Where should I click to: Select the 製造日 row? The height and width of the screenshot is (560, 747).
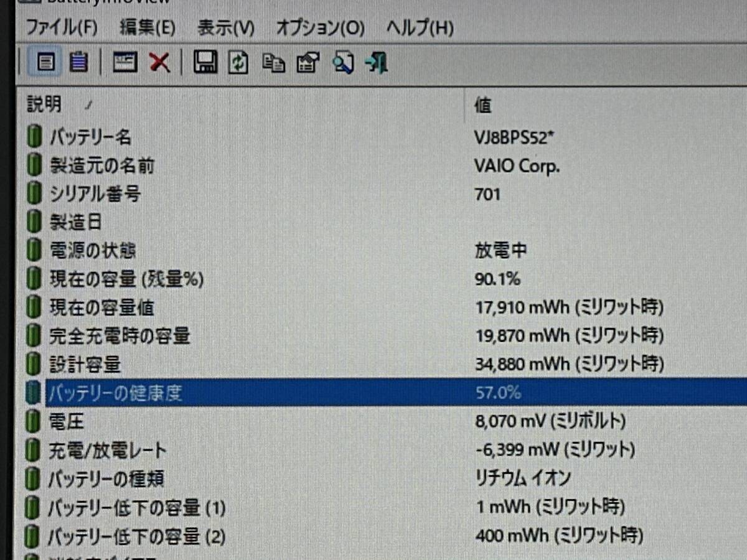coord(386,222)
